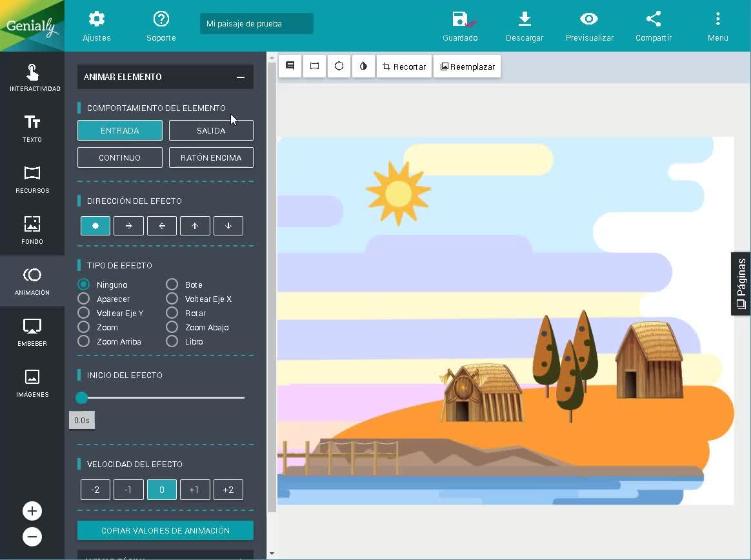Set effect speed to +2
This screenshot has width=751, height=560.
[228, 490]
